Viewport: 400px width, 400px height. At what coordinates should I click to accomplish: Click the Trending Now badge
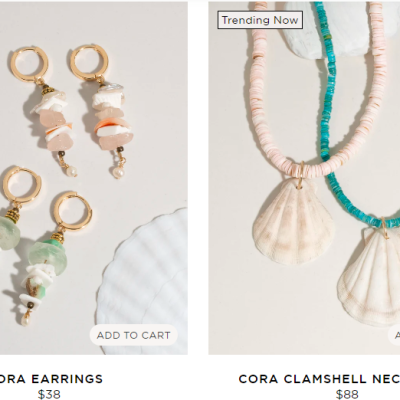[260, 20]
